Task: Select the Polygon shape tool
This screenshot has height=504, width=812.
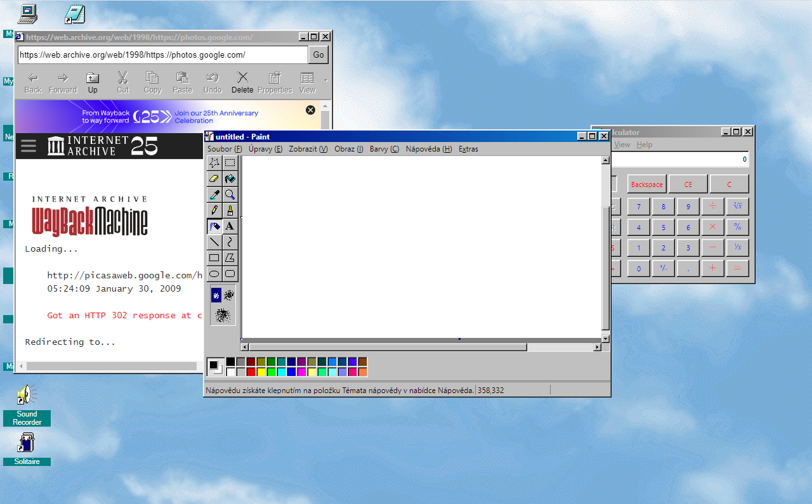Action: (230, 258)
